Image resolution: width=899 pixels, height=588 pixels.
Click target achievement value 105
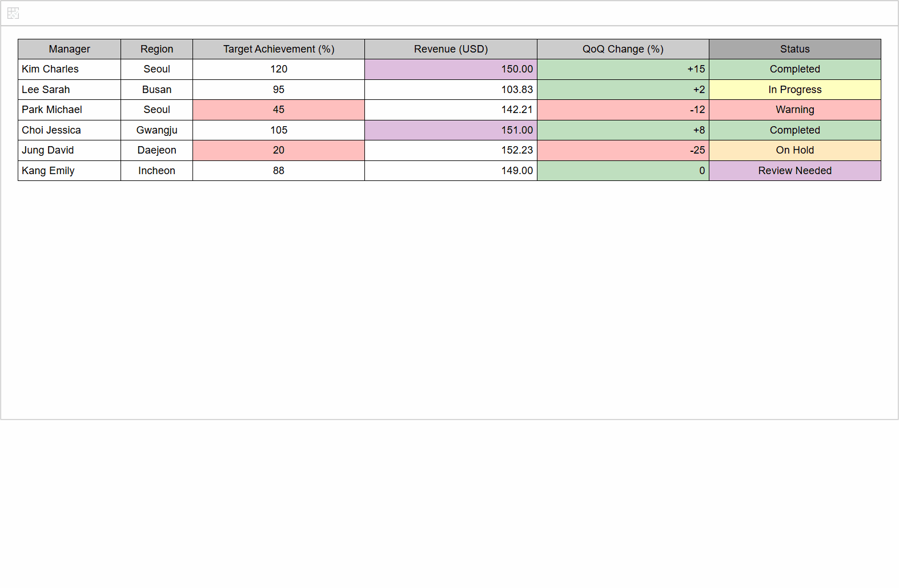coord(279,130)
